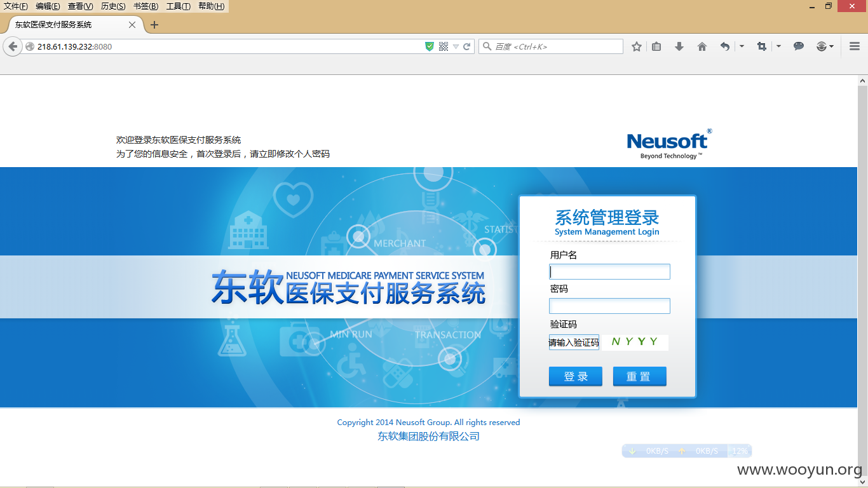Expand the undo arrow dropdown

(742, 46)
